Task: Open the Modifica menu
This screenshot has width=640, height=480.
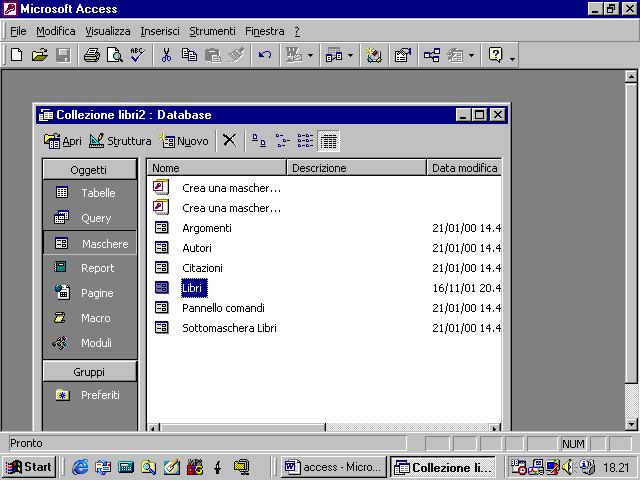Action: (x=56, y=31)
